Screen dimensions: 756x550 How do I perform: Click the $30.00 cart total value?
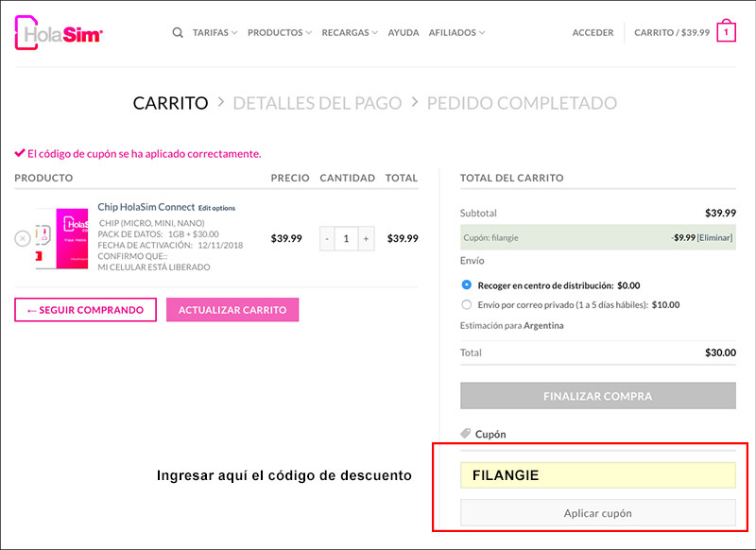720,352
